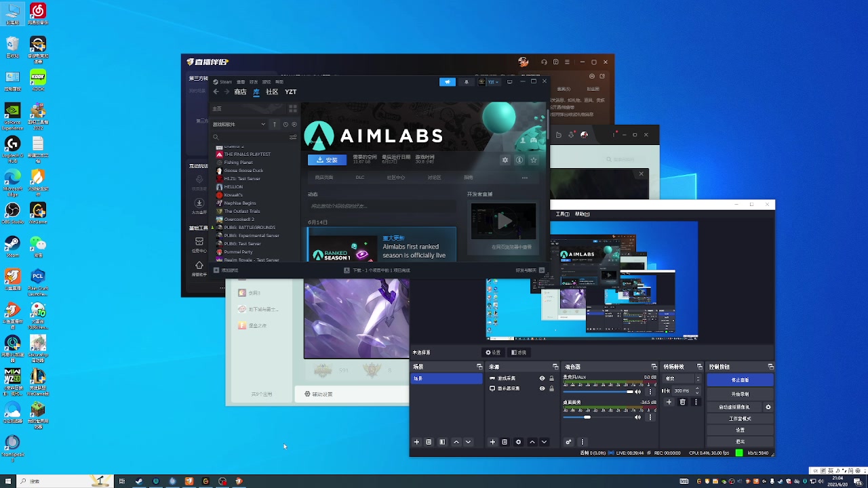Show recent activity clock in Steam library
Screen dimensions: 868x488
click(x=285, y=124)
